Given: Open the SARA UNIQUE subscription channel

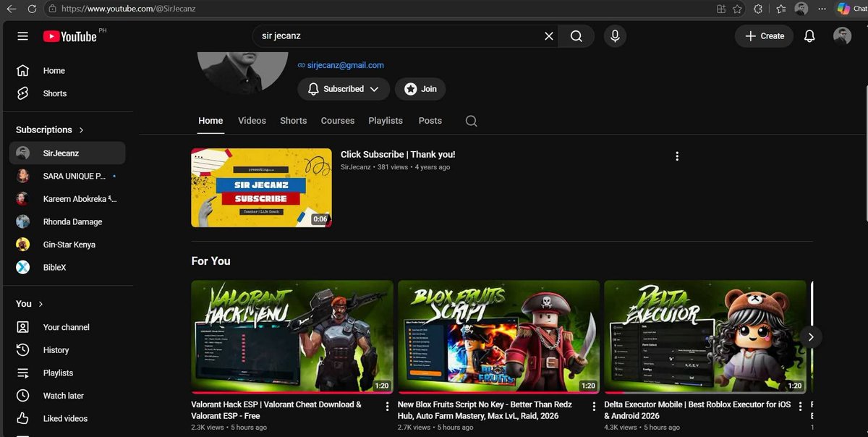Looking at the screenshot, I should [x=67, y=176].
